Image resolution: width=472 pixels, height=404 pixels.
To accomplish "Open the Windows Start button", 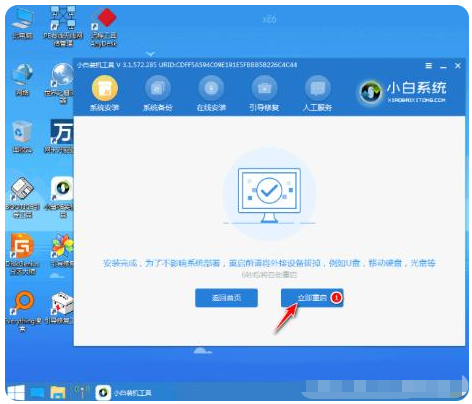I will (16, 392).
